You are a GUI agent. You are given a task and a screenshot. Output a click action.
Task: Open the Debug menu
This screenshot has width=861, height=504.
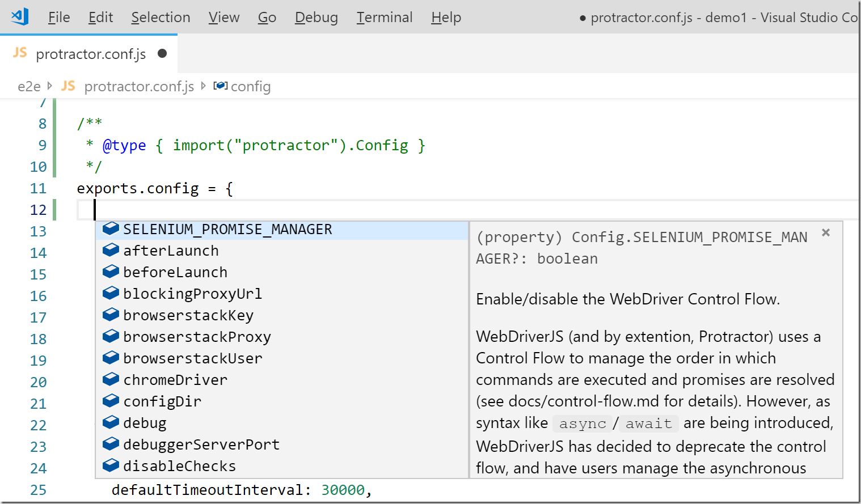point(316,18)
